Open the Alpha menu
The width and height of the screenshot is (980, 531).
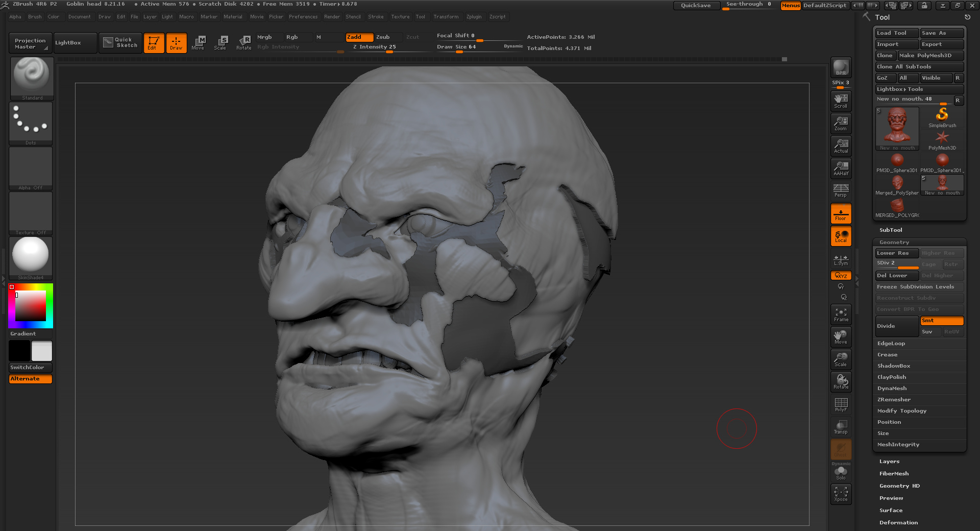[x=15, y=17]
